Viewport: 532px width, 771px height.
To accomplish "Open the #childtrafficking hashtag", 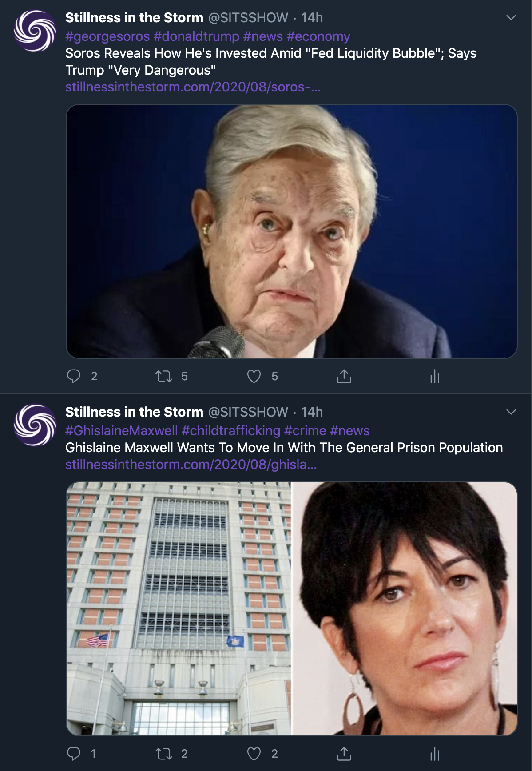I will coord(231,431).
